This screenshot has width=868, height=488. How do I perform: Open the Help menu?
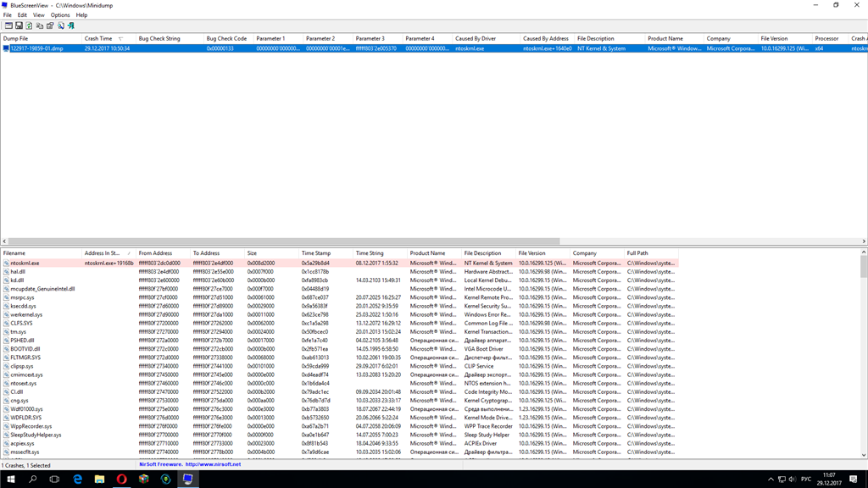click(x=81, y=15)
